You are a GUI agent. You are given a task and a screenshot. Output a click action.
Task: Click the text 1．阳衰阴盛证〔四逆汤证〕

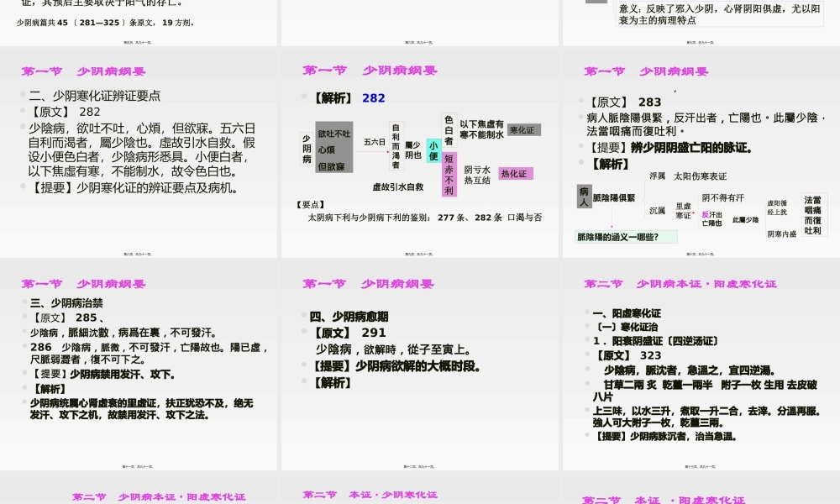656,341
